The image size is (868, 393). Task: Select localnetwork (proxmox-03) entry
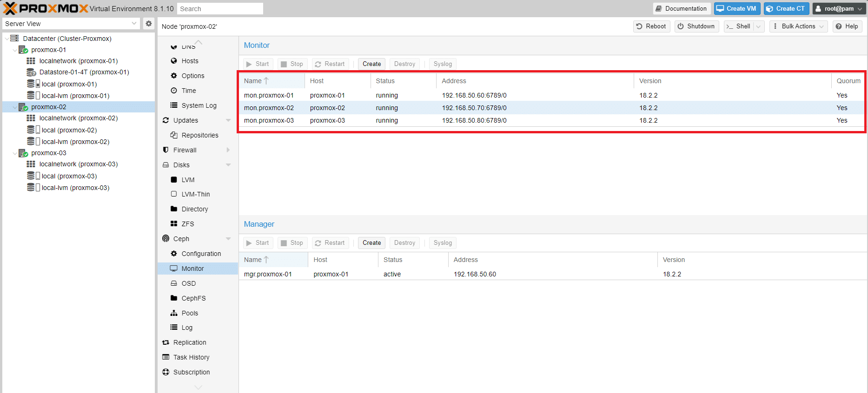pyautogui.click(x=79, y=164)
